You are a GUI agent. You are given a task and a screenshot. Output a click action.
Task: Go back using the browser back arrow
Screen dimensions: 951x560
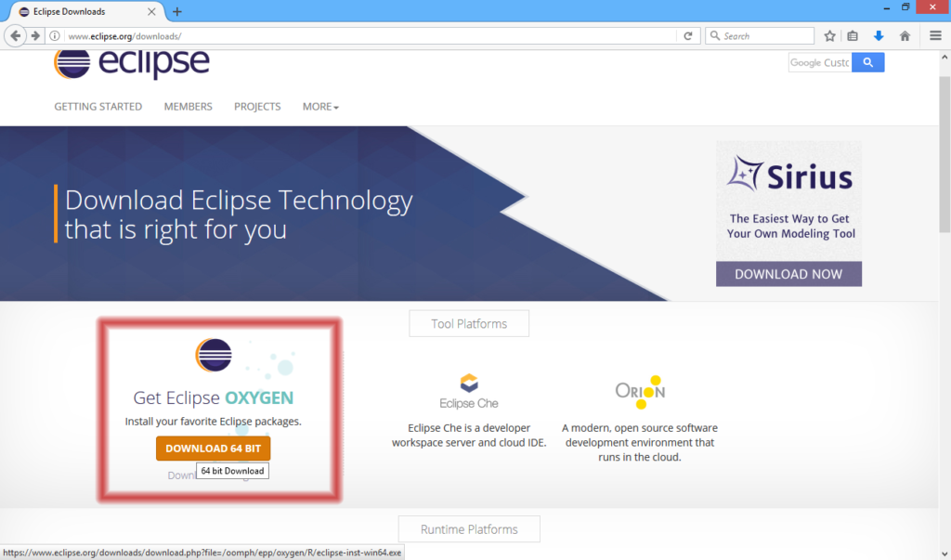tap(15, 36)
